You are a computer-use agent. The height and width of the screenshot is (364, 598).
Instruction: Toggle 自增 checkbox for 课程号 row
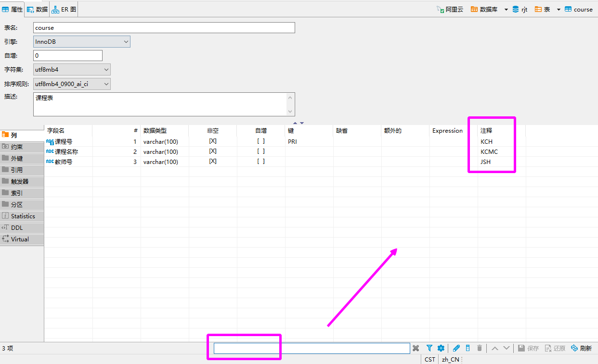[x=260, y=141]
